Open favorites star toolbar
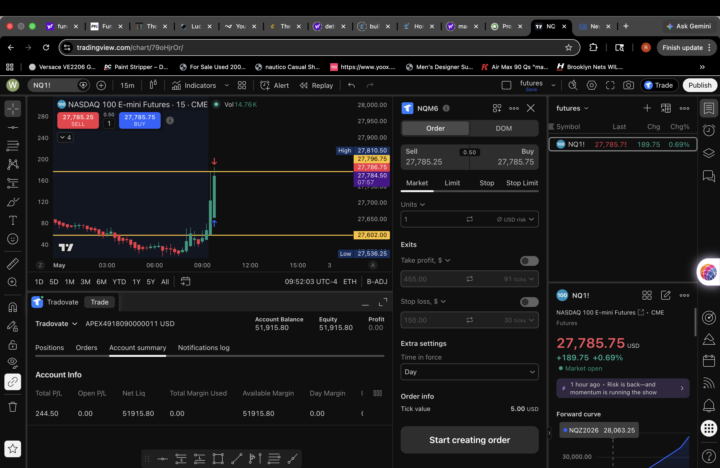Image resolution: width=720 pixels, height=468 pixels. coord(13,449)
